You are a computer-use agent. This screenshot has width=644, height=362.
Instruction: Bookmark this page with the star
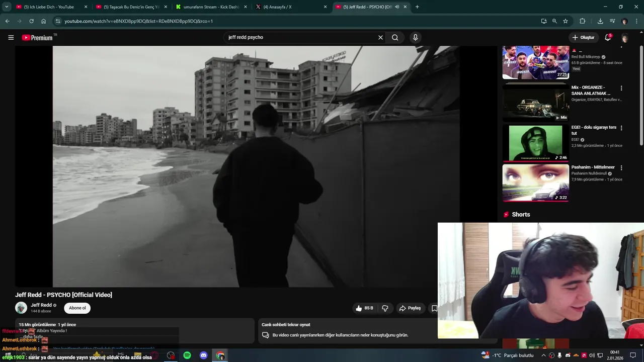(x=566, y=21)
